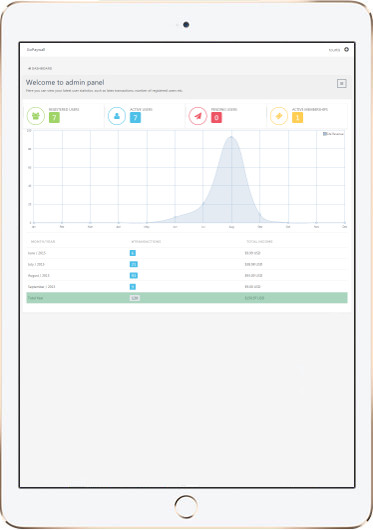
Task: Click the chart peak point at August
Action: pos(231,137)
